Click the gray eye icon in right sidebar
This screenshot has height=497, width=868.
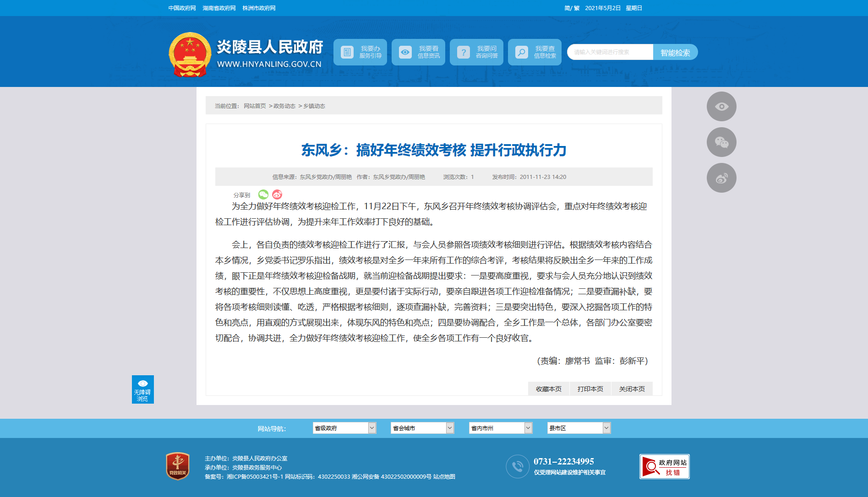click(x=721, y=107)
